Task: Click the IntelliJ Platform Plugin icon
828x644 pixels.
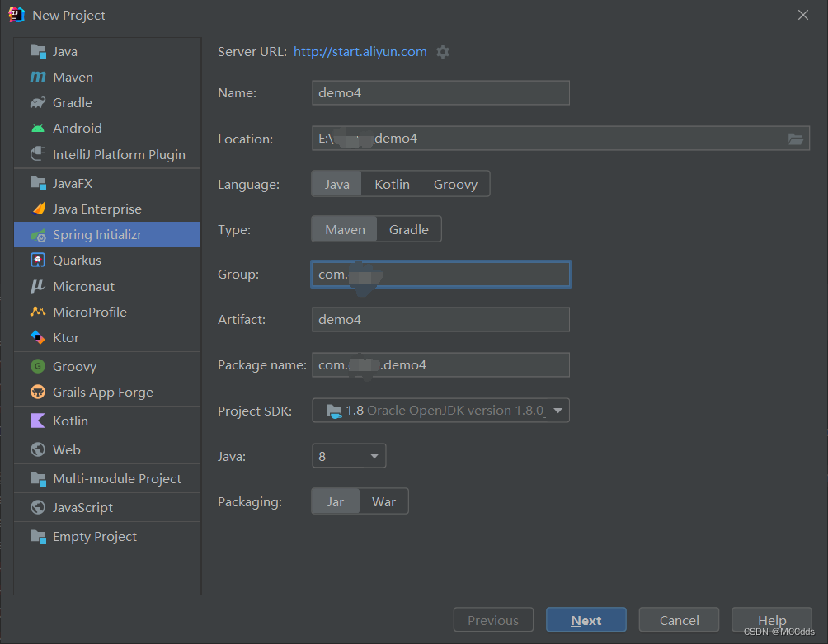Action: (x=38, y=154)
